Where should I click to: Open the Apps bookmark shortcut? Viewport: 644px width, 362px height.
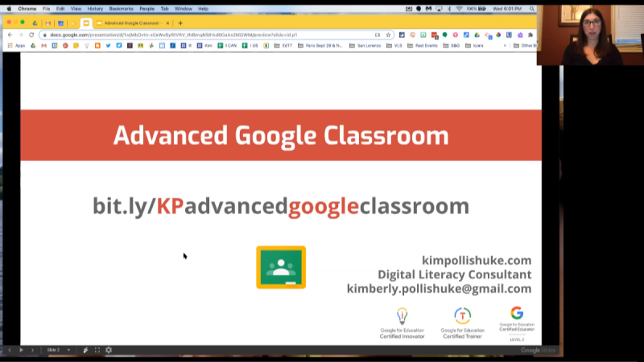point(16,46)
